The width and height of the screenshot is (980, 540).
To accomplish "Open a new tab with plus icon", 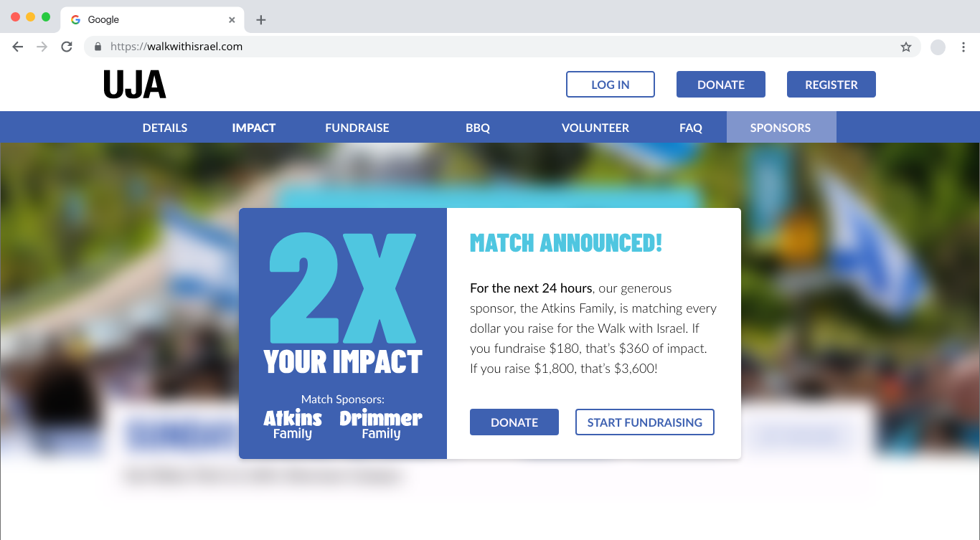I will [x=261, y=20].
